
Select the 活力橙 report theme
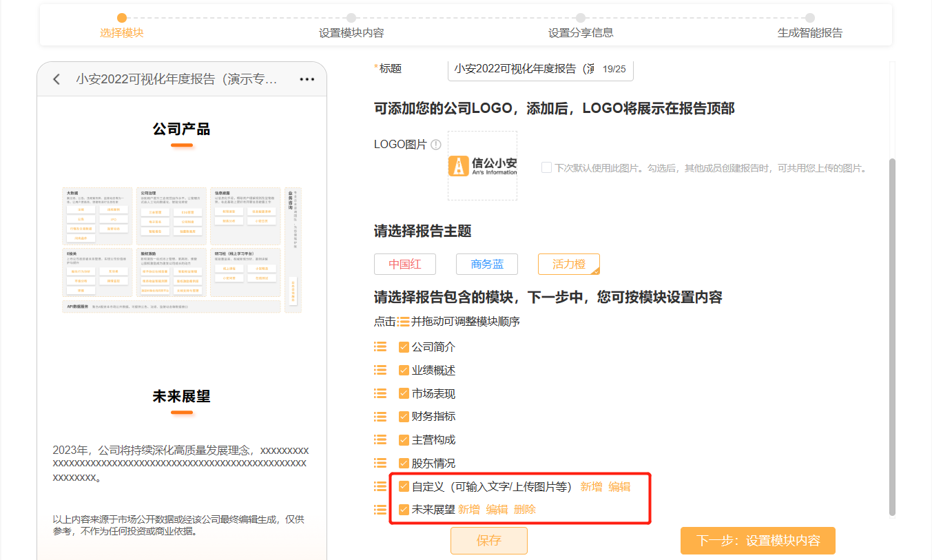[569, 264]
